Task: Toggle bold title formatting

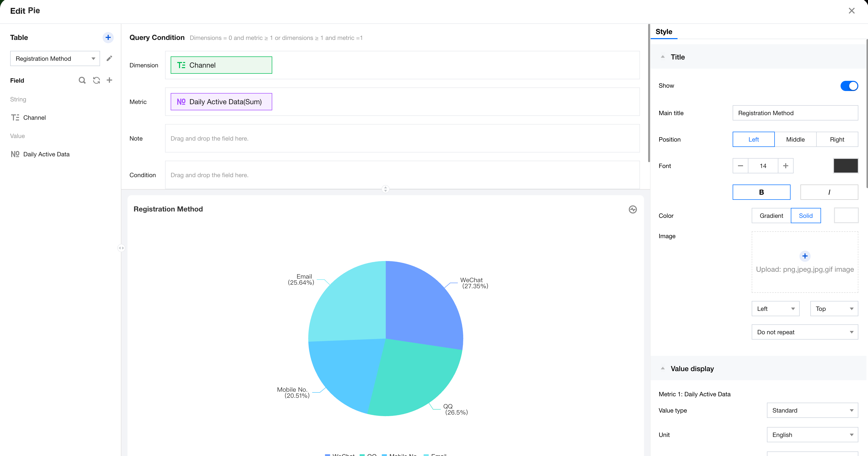Action: pyautogui.click(x=761, y=192)
